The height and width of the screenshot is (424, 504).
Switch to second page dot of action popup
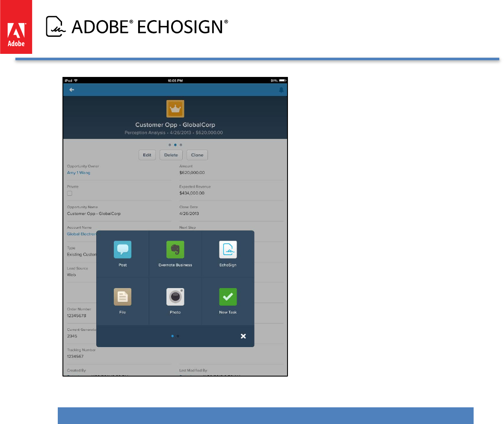[178, 336]
